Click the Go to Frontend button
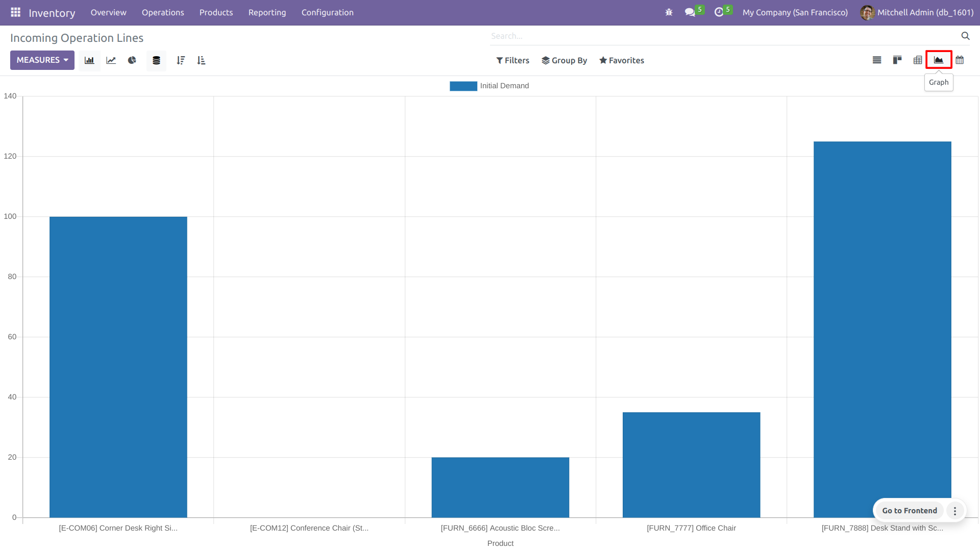This screenshot has width=980, height=551. pyautogui.click(x=909, y=510)
